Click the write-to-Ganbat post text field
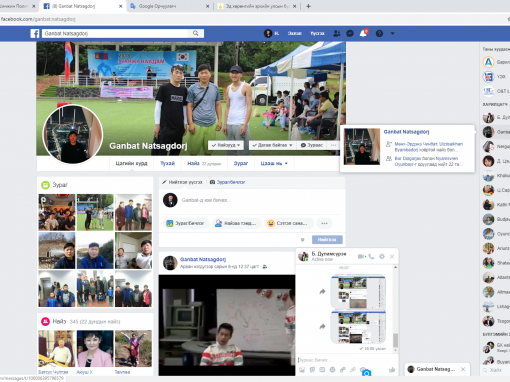 point(260,200)
